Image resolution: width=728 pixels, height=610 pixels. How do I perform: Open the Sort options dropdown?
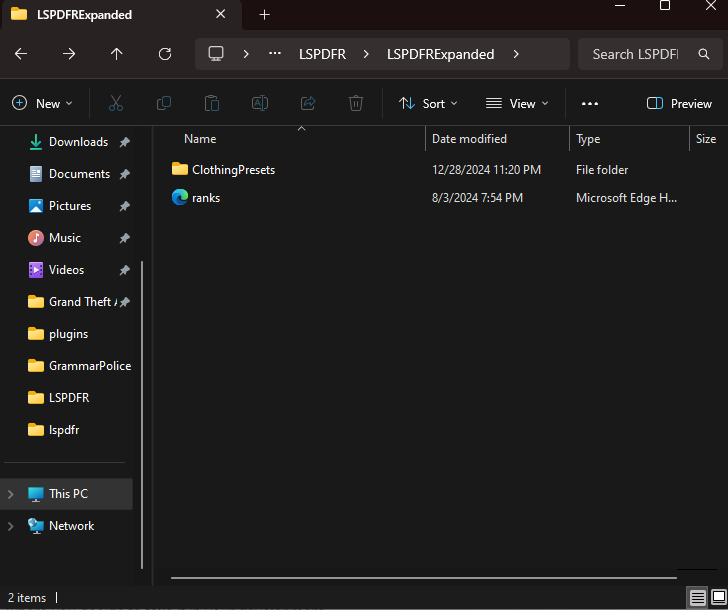click(x=428, y=103)
